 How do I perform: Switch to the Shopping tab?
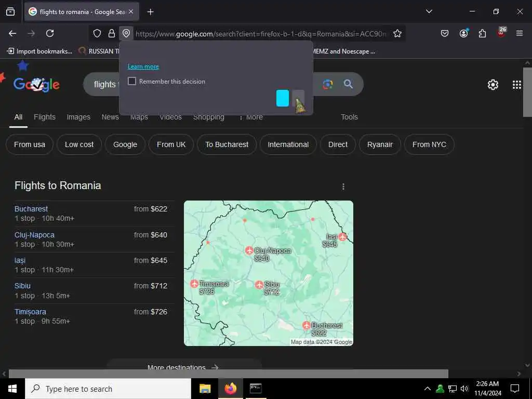209,117
